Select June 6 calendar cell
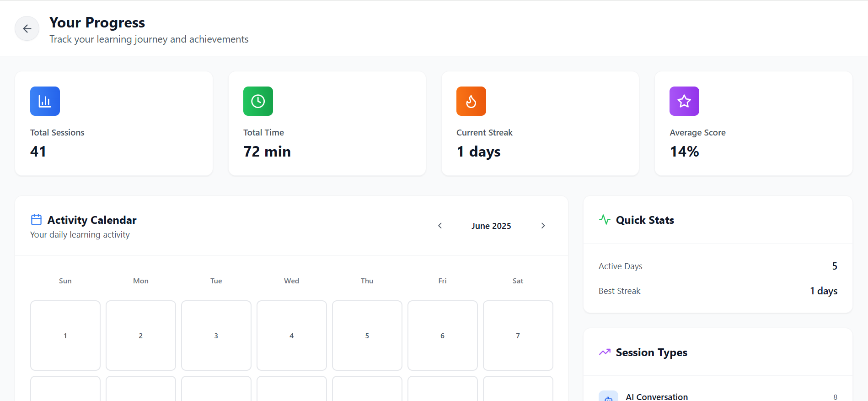Viewport: 868px width, 401px height. pos(443,336)
